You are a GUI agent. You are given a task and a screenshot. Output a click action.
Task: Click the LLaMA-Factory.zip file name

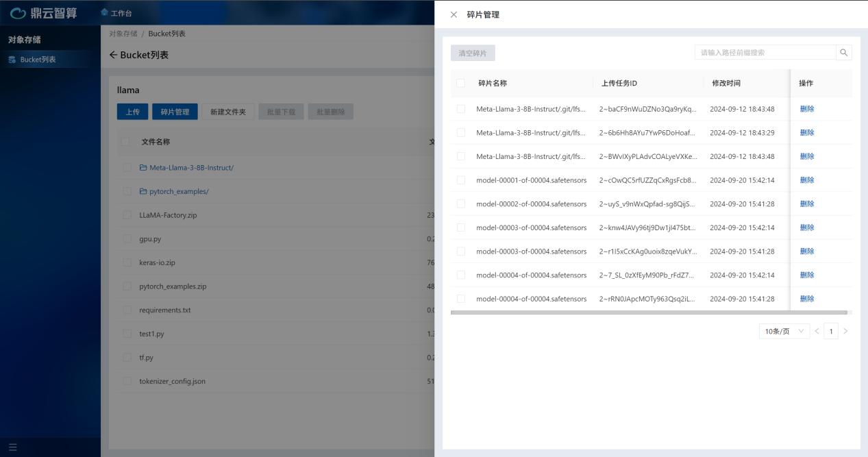[x=168, y=215]
